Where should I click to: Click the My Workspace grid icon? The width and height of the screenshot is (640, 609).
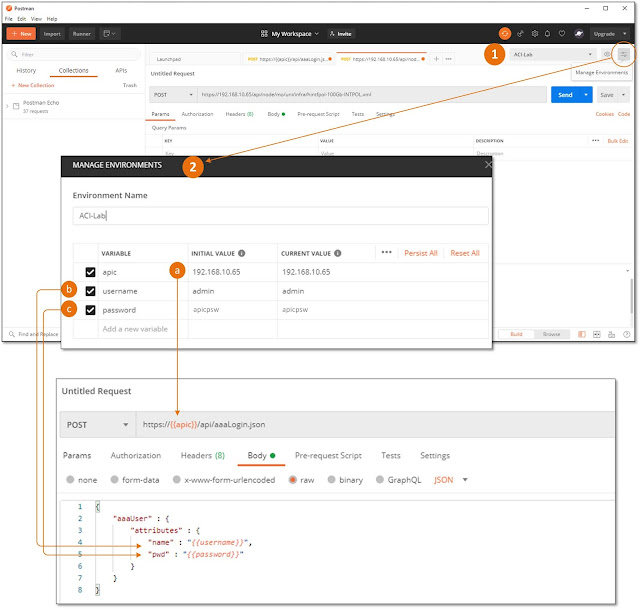point(264,33)
